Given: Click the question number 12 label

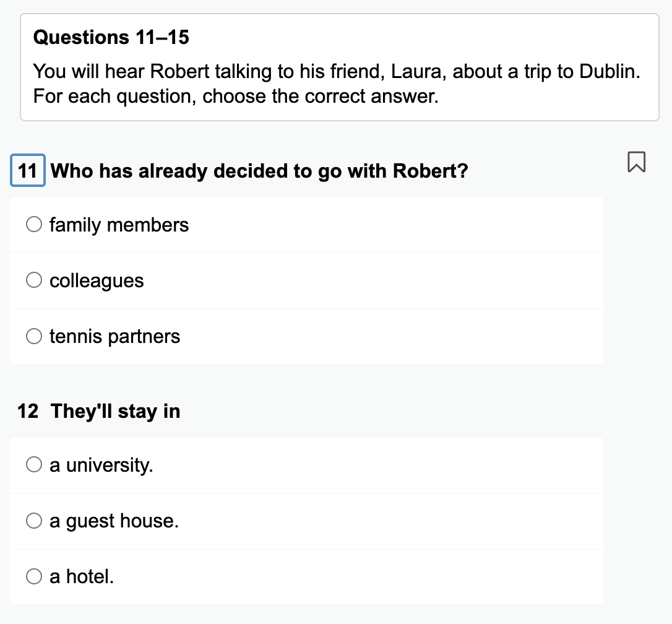Looking at the screenshot, I should (28, 411).
